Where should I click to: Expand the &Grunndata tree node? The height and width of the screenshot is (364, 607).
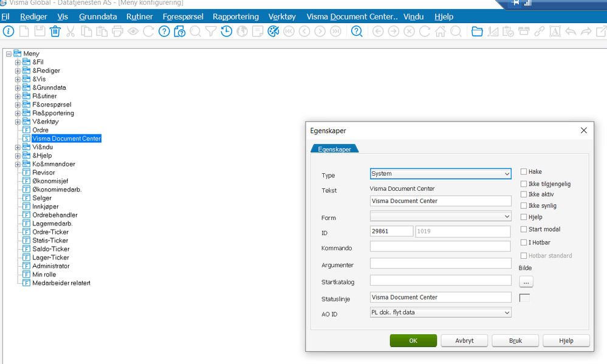18,88
